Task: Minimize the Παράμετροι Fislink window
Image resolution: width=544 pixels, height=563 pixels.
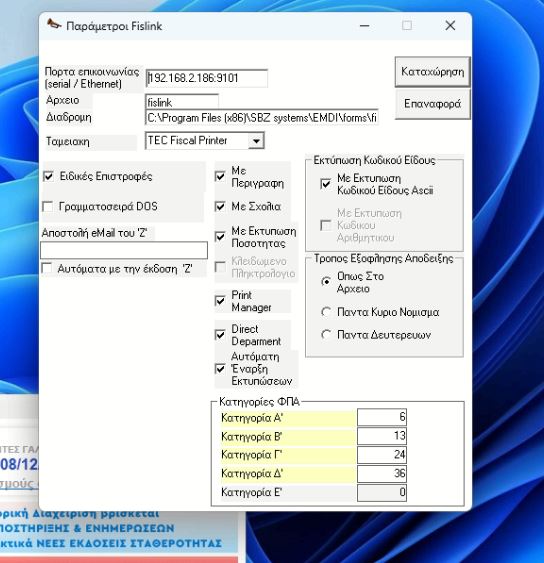Action: pyautogui.click(x=364, y=25)
